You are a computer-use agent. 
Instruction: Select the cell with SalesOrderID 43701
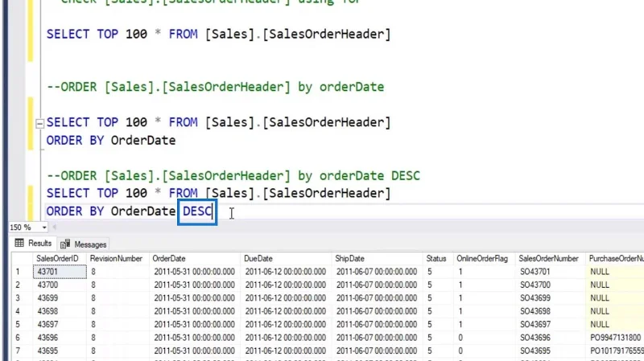(x=60, y=272)
